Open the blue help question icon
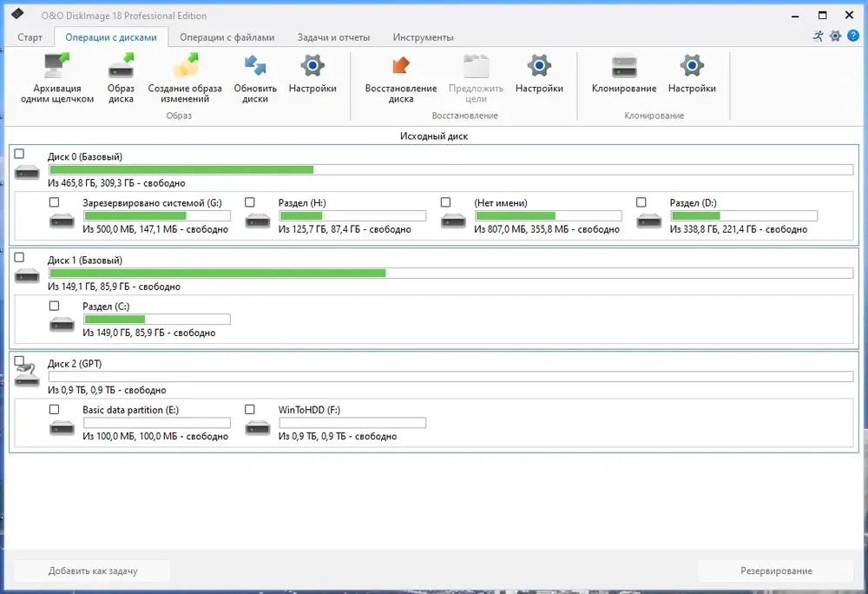Viewport: 868px width, 594px height. [853, 36]
